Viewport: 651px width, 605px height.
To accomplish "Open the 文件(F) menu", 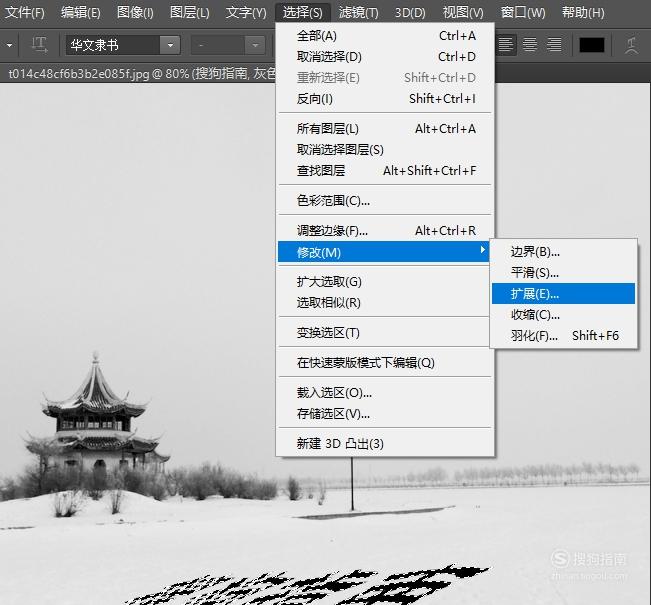I will (24, 12).
